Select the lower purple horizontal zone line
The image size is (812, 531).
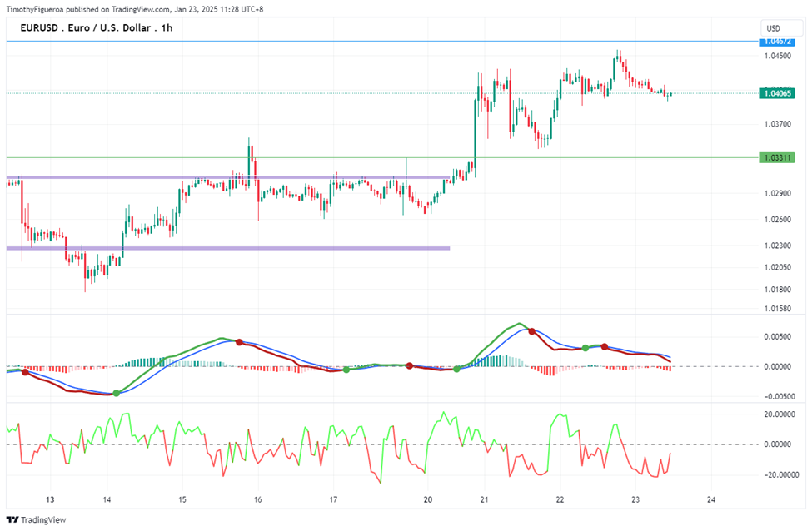click(x=228, y=248)
